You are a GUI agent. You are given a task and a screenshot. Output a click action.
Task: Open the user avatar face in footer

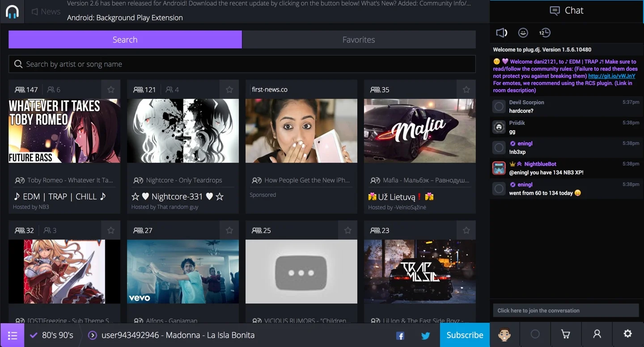[504, 334]
